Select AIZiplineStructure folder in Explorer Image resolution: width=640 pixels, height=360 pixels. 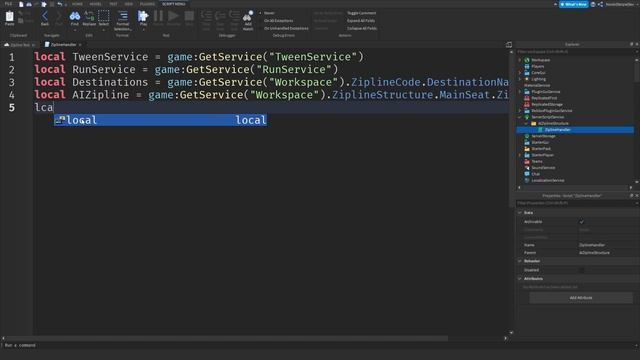[x=553, y=123]
